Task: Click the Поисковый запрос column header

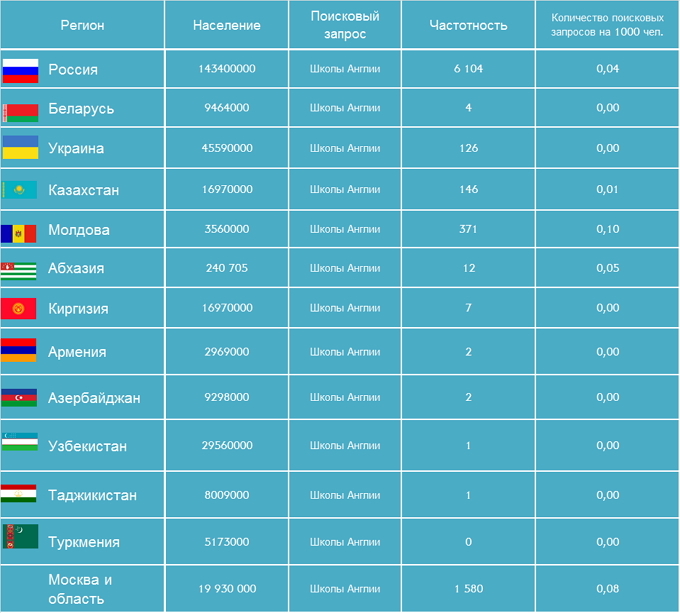Action: click(x=345, y=25)
